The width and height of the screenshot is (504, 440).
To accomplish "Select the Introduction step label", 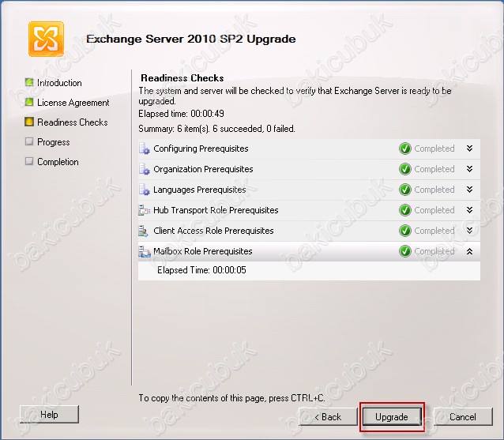I will [x=59, y=83].
